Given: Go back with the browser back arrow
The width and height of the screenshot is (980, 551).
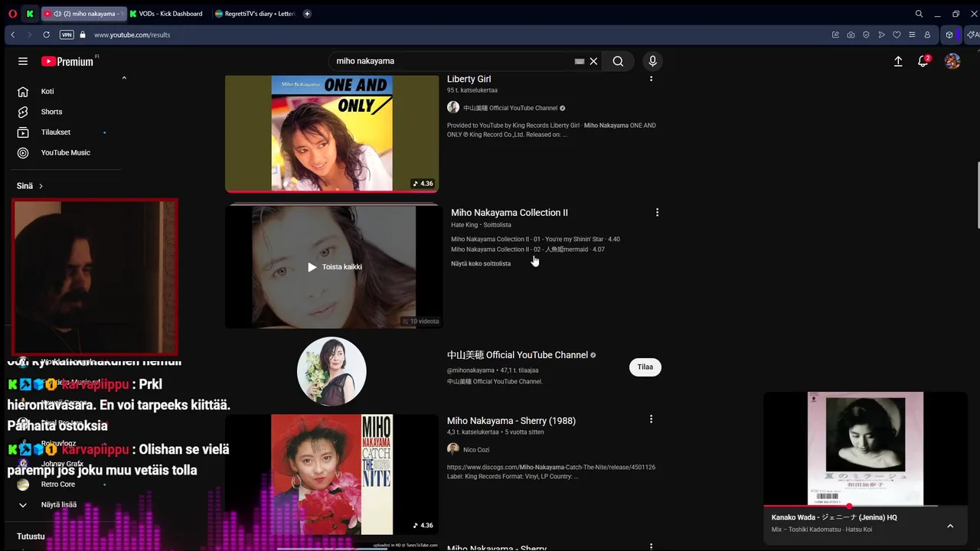Looking at the screenshot, I should pos(13,34).
